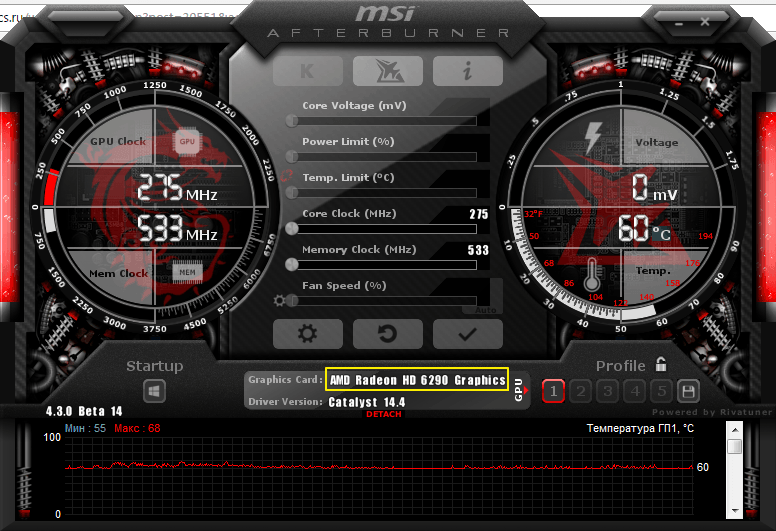
Task: Select profile slot 3
Action: pos(607,391)
